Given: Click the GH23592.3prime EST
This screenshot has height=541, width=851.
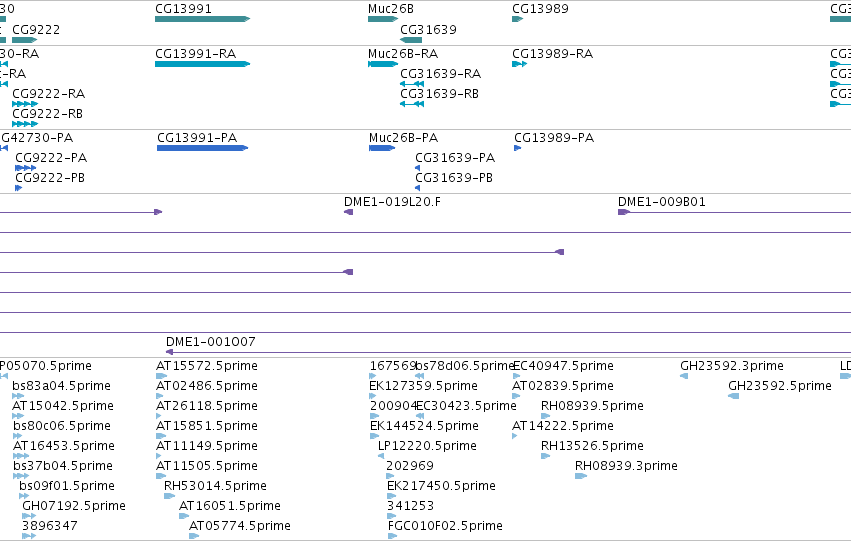Looking at the screenshot, I should coord(684,375).
